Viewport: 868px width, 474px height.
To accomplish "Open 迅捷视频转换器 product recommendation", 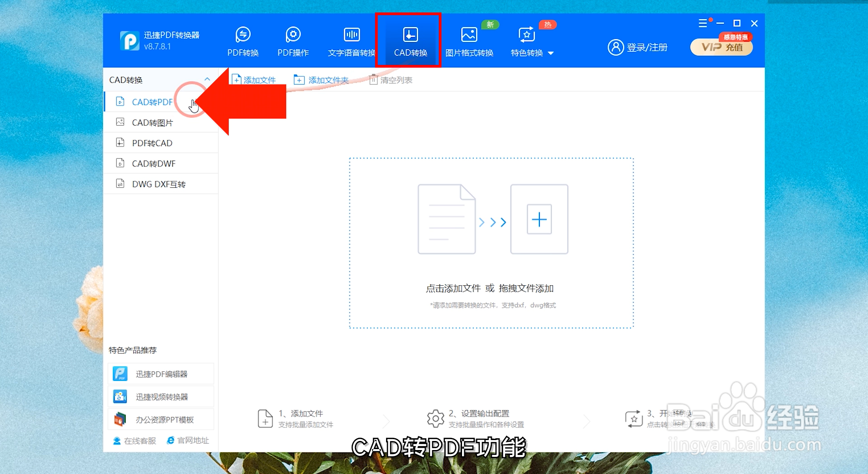I will click(161, 397).
